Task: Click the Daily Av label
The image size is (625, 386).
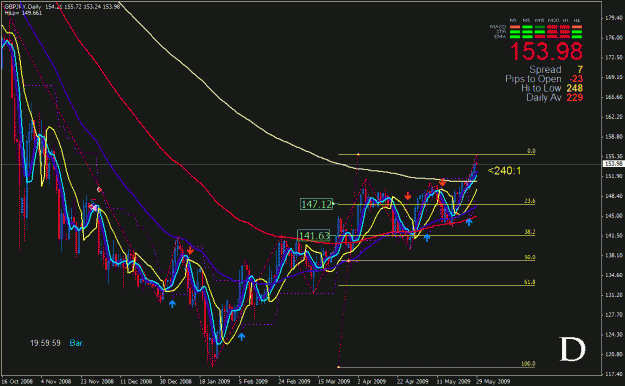Action: 544,97
